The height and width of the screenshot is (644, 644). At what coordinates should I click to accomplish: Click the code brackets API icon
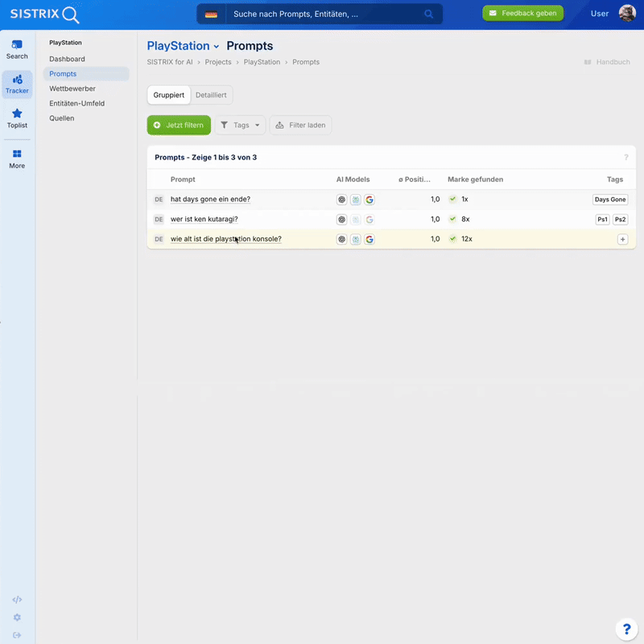point(17,600)
